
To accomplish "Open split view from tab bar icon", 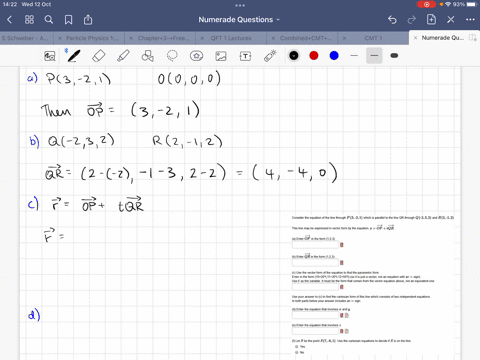I will [472, 38].
